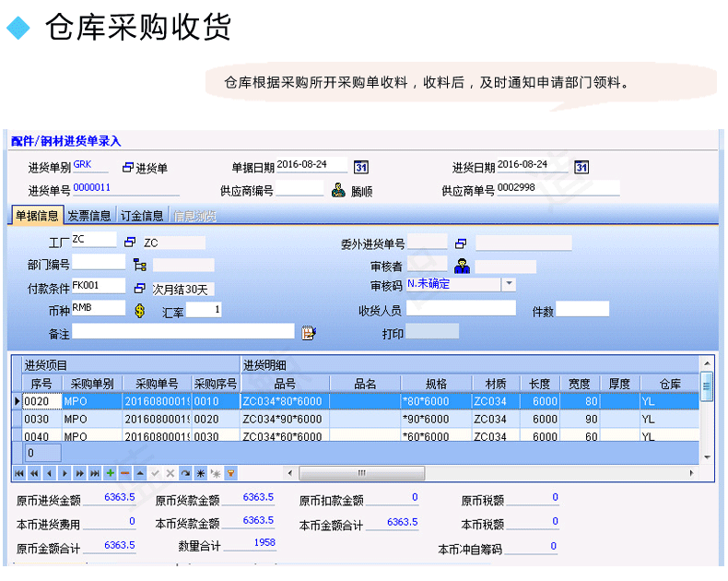
Task: Click the 数量合计 value 1958
Action: tap(264, 542)
